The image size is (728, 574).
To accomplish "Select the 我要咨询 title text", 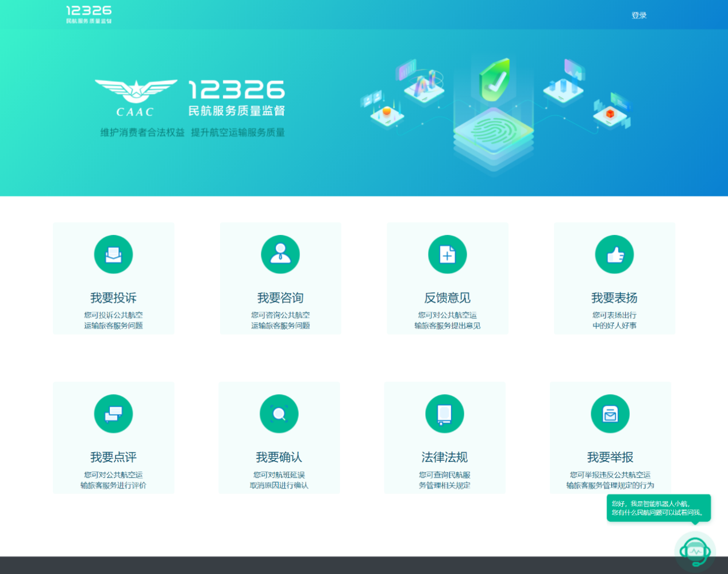I will point(280,298).
